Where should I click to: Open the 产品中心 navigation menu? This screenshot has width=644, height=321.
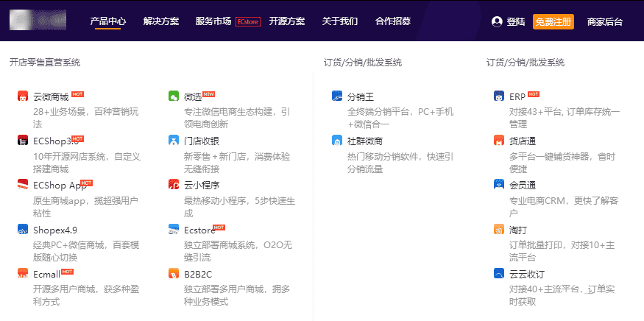click(108, 21)
